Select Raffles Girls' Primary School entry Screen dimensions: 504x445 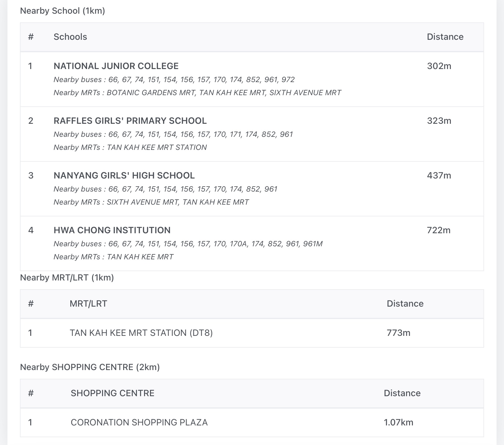(x=130, y=121)
